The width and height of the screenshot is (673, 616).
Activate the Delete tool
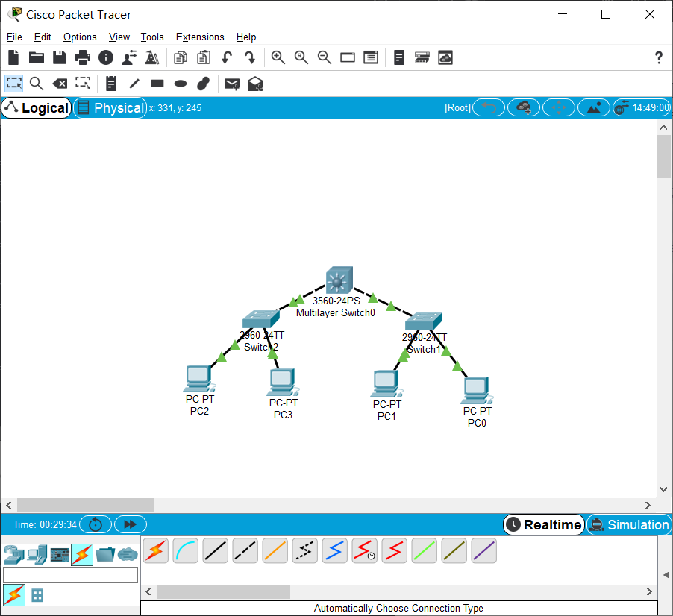[x=60, y=84]
